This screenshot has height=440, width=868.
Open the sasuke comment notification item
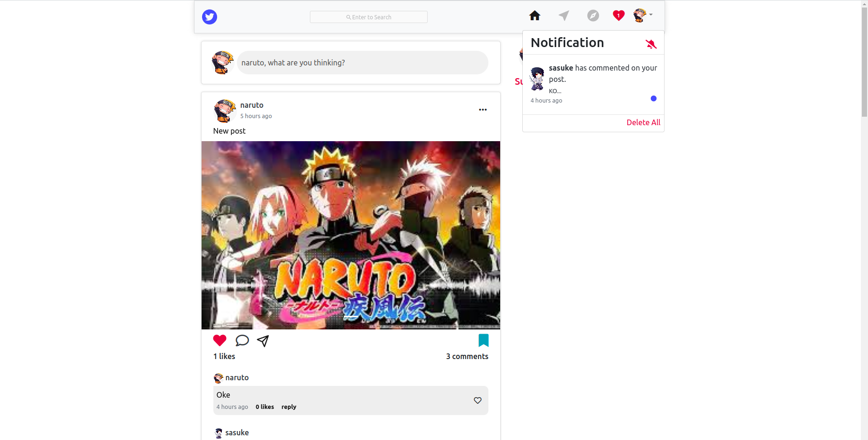tap(593, 84)
